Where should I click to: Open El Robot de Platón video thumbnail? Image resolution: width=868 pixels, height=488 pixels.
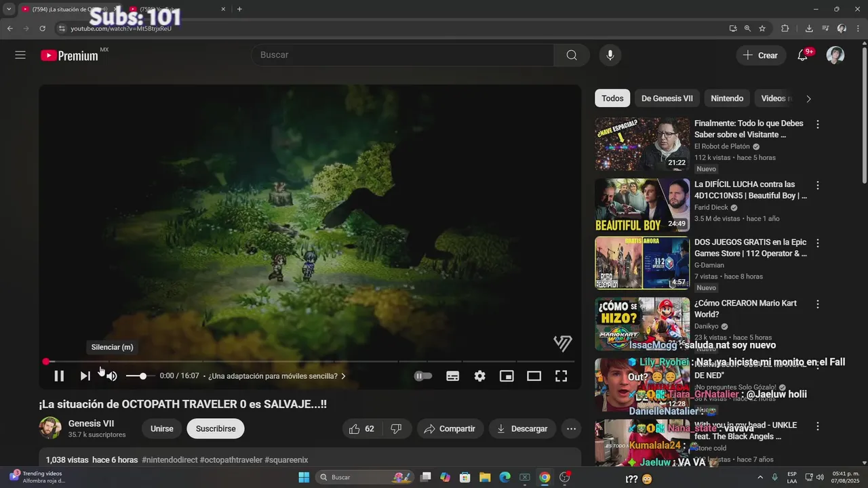click(642, 144)
